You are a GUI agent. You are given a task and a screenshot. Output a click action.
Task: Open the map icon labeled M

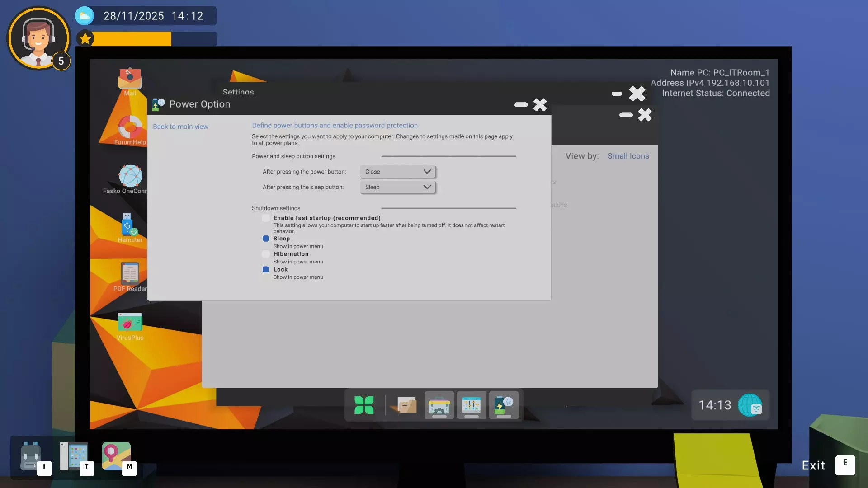(116, 456)
